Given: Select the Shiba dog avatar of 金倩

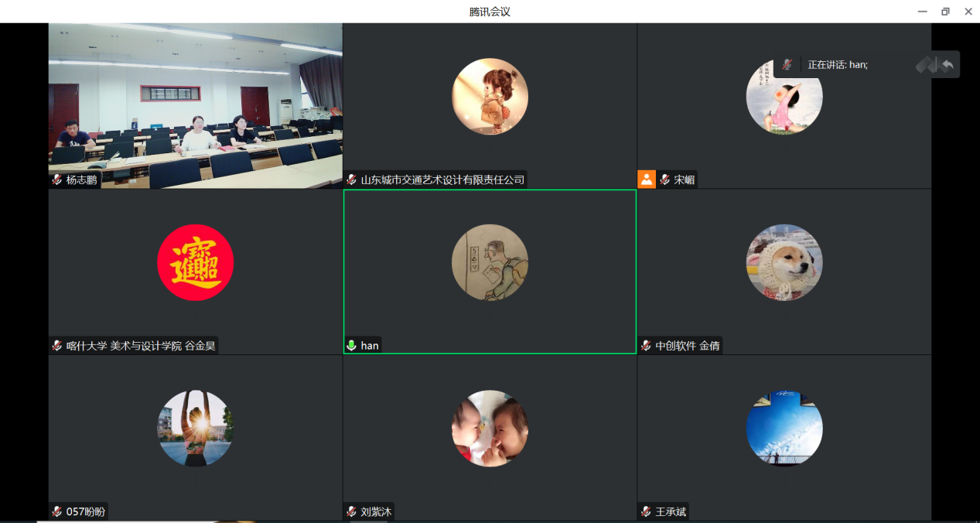Looking at the screenshot, I should coord(784,262).
